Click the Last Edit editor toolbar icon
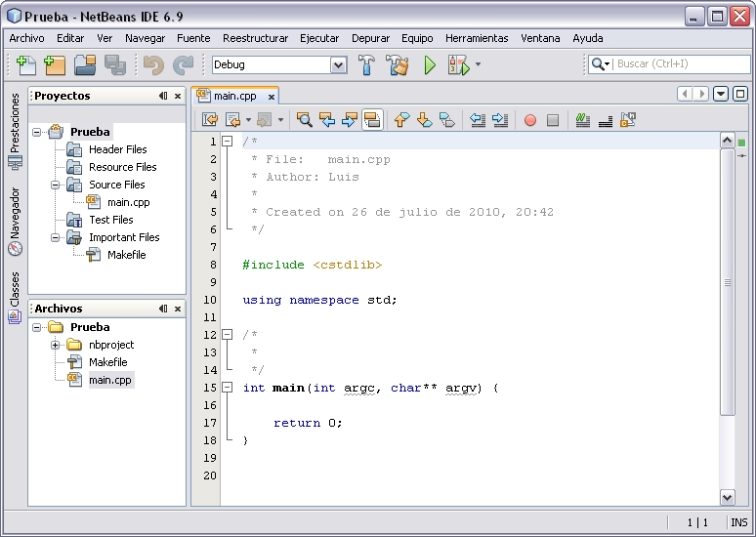Image resolution: width=756 pixels, height=537 pixels. point(210,119)
